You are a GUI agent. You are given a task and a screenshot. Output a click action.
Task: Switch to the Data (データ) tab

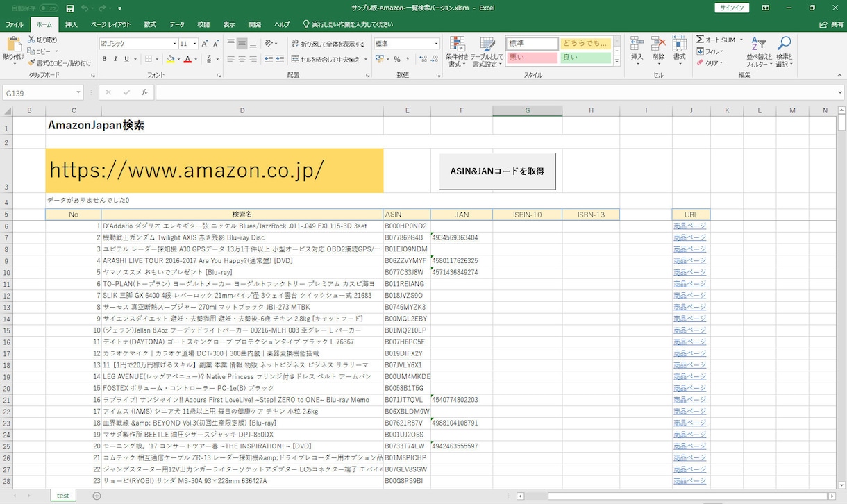(177, 24)
